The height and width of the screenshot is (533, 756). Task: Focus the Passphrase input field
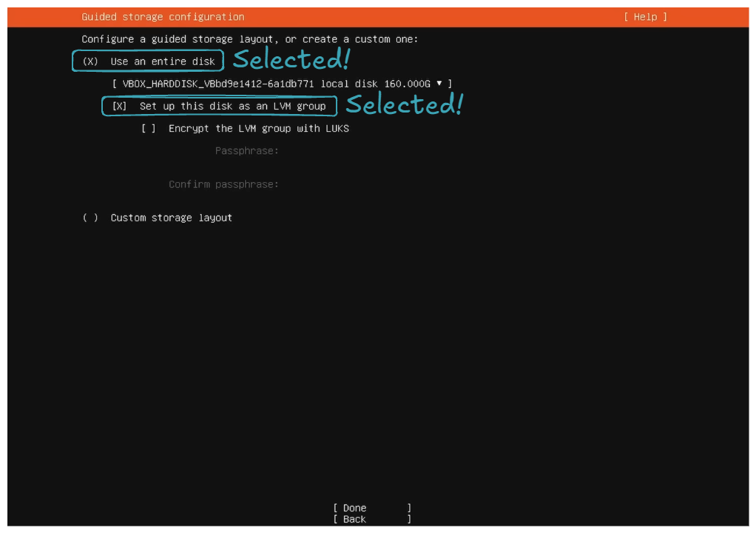click(355, 151)
